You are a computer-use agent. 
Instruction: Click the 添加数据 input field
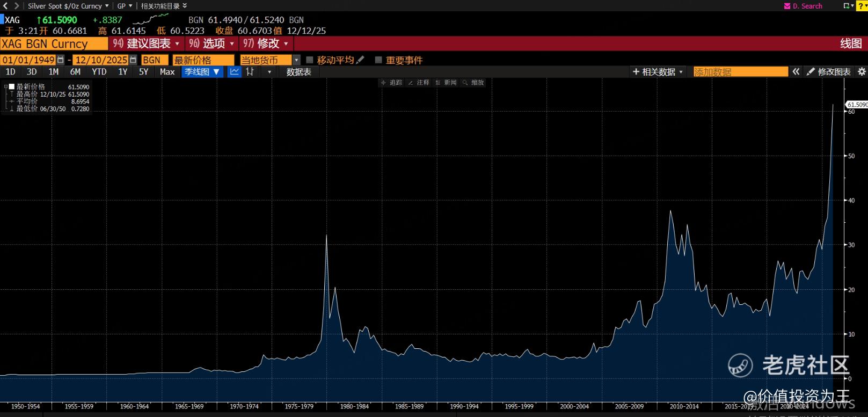740,72
